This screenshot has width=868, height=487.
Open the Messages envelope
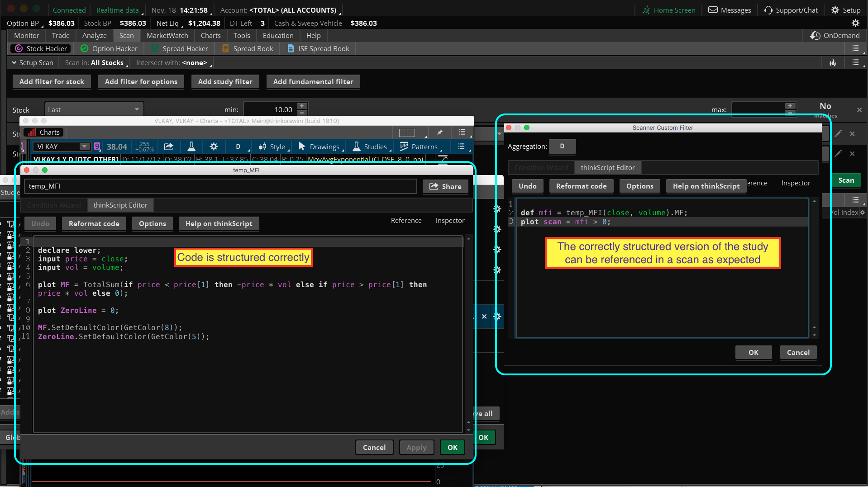pos(730,10)
